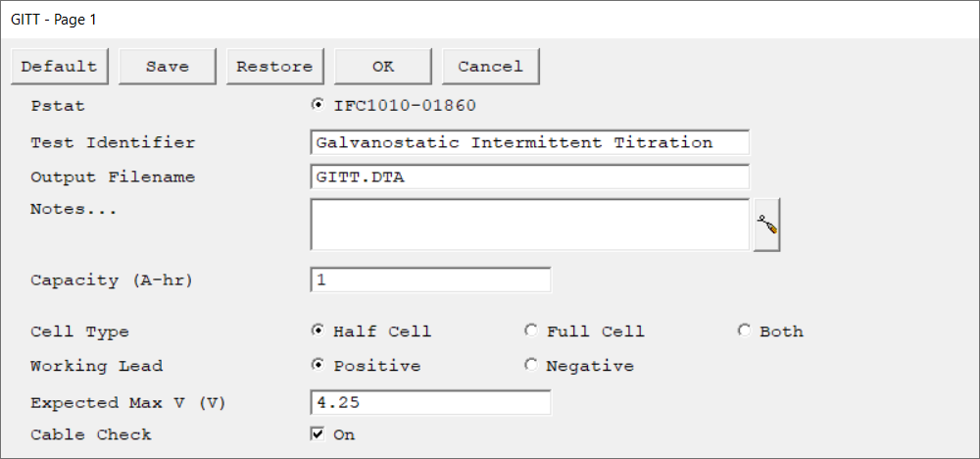Select Both for cell type
The width and height of the screenshot is (980, 459).
744,331
